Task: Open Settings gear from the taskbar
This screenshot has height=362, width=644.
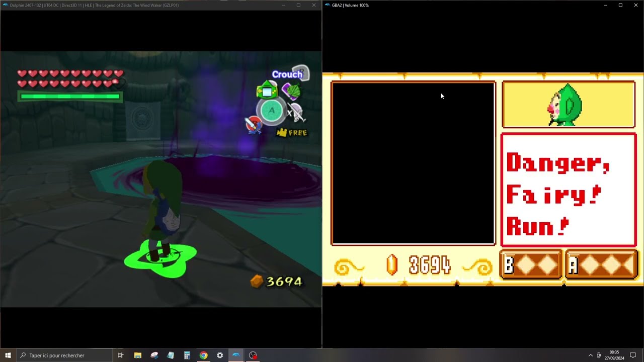Action: point(220,355)
